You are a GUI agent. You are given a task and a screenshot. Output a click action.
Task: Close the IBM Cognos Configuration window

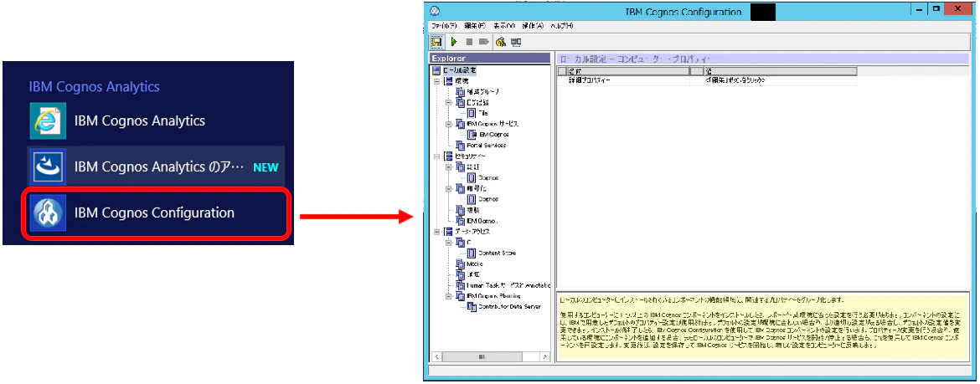[959, 9]
